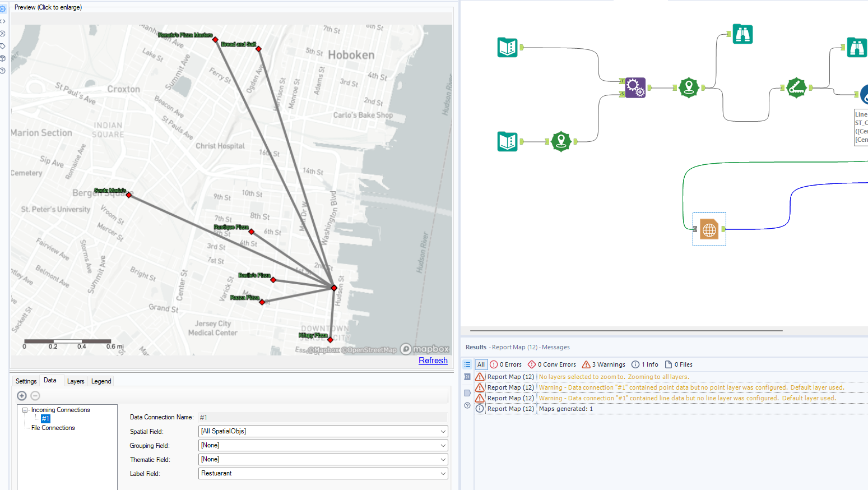Select the lower Input Data tool
868x490 pixels.
[x=507, y=141]
